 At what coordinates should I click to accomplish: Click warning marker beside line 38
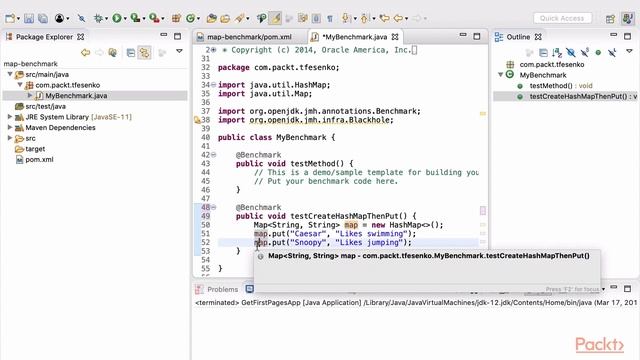(x=197, y=120)
